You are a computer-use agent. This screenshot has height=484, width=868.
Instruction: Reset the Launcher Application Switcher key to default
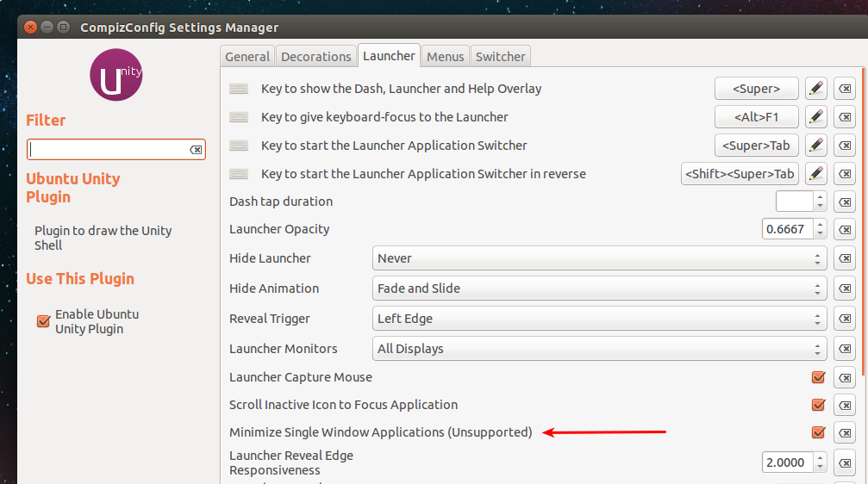click(845, 146)
